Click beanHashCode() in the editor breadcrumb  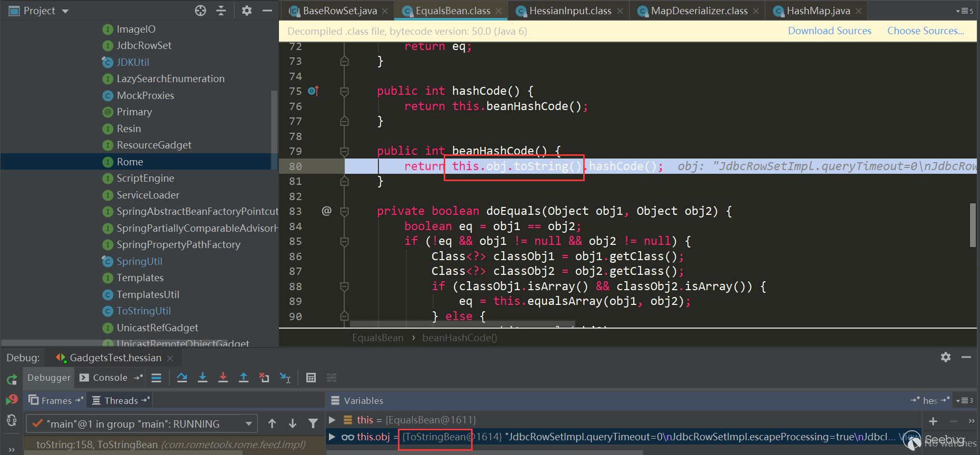click(459, 338)
